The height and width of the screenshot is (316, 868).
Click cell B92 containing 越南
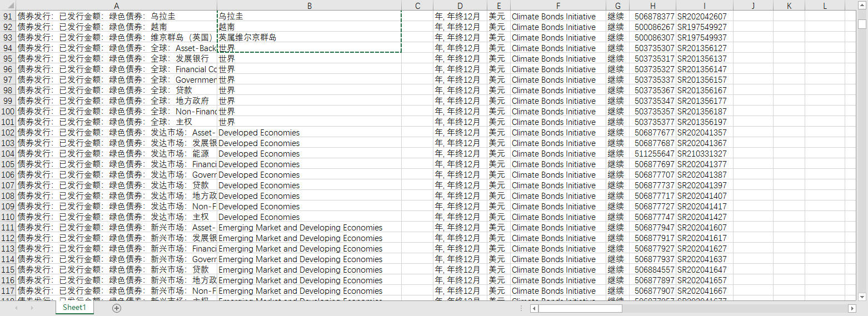click(x=309, y=27)
